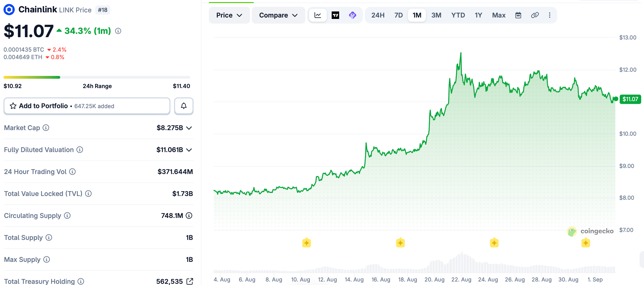This screenshot has height=285, width=644.
Task: Click the price chart peak near 22. Aug
Action: click(461, 53)
